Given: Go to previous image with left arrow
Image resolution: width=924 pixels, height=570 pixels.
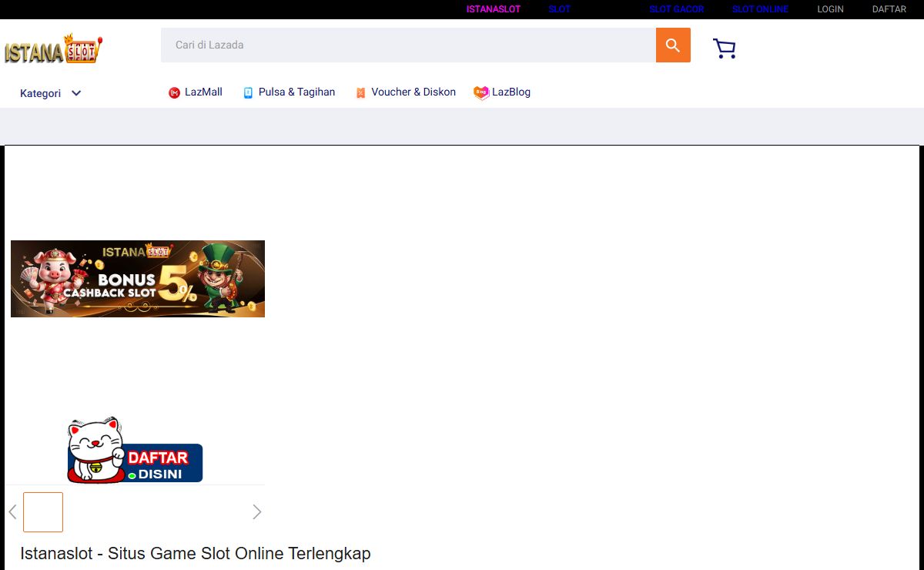Looking at the screenshot, I should (x=12, y=512).
